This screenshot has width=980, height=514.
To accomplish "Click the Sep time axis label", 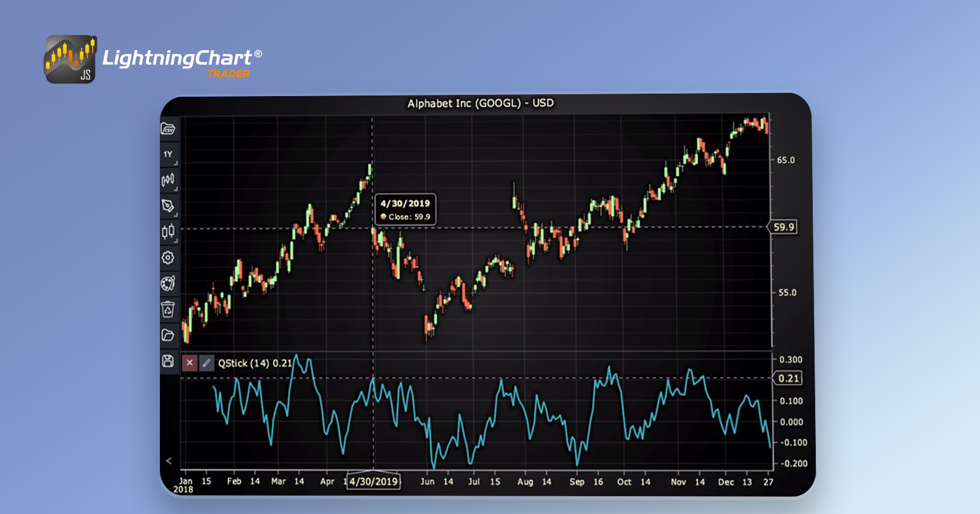I will point(577,482).
